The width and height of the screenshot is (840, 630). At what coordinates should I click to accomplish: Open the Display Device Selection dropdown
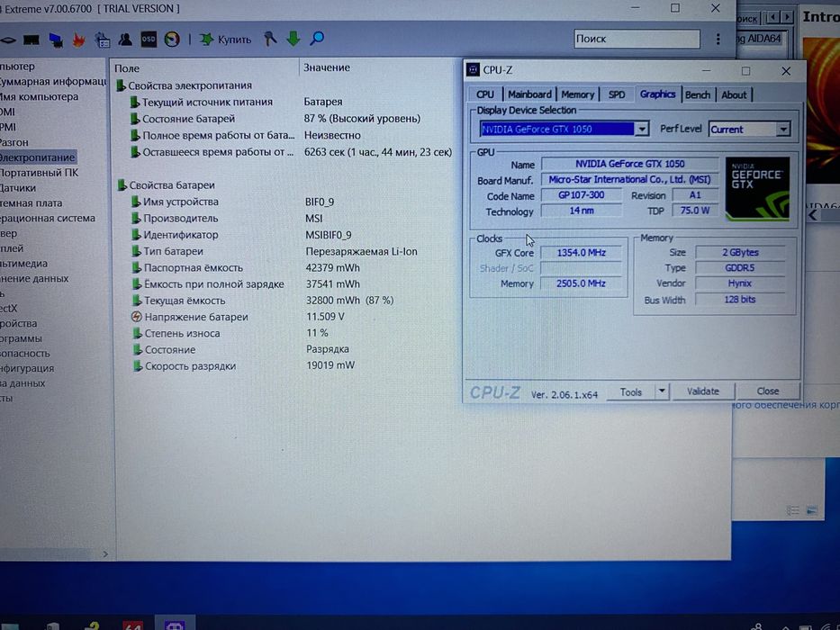click(642, 129)
